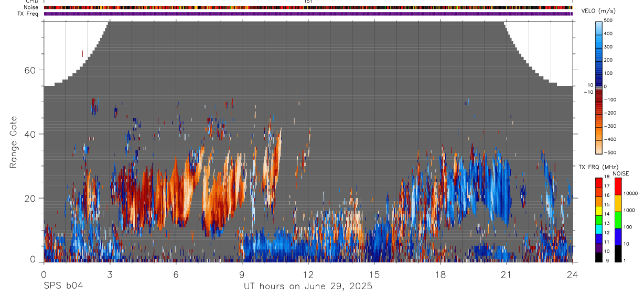
Task: Click the '1000' tick on the NOISE scale
Action: (629, 210)
